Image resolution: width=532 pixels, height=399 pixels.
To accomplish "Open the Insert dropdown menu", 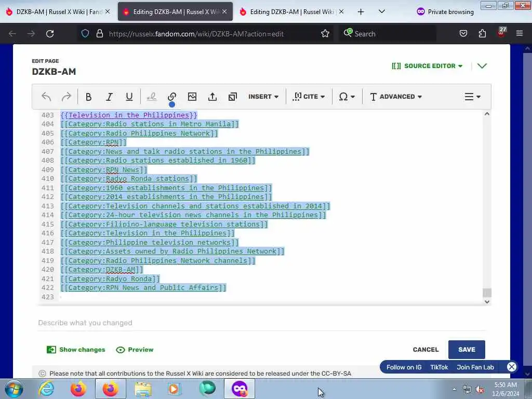I will tap(263, 97).
